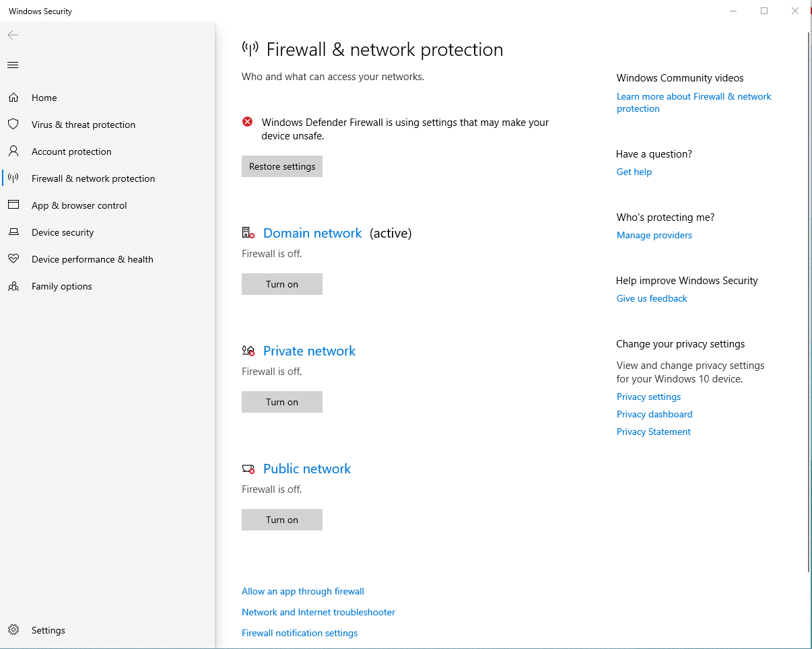Click the Firewall & network protection page heading
Screen dimensions: 812x649
(x=384, y=49)
